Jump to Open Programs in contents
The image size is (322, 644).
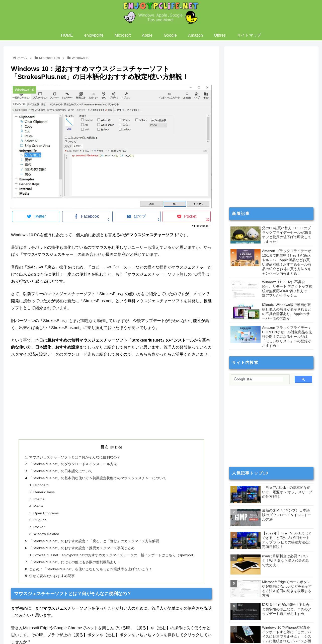[x=46, y=513]
